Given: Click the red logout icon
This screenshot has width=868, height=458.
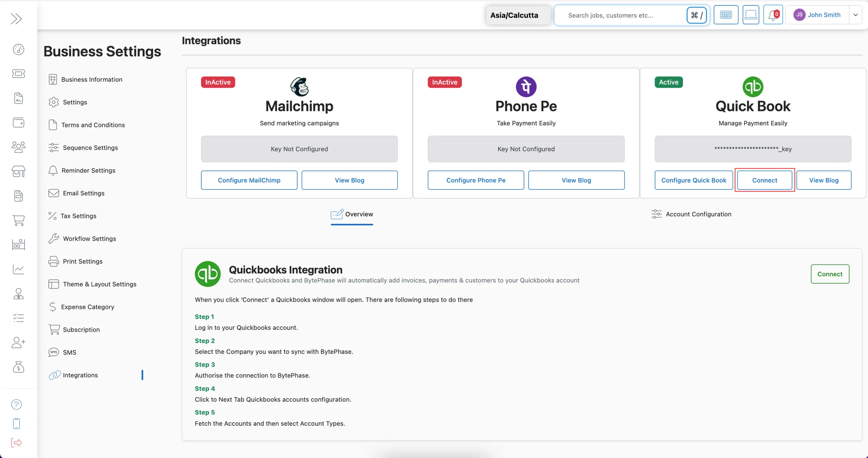Looking at the screenshot, I should (16, 442).
